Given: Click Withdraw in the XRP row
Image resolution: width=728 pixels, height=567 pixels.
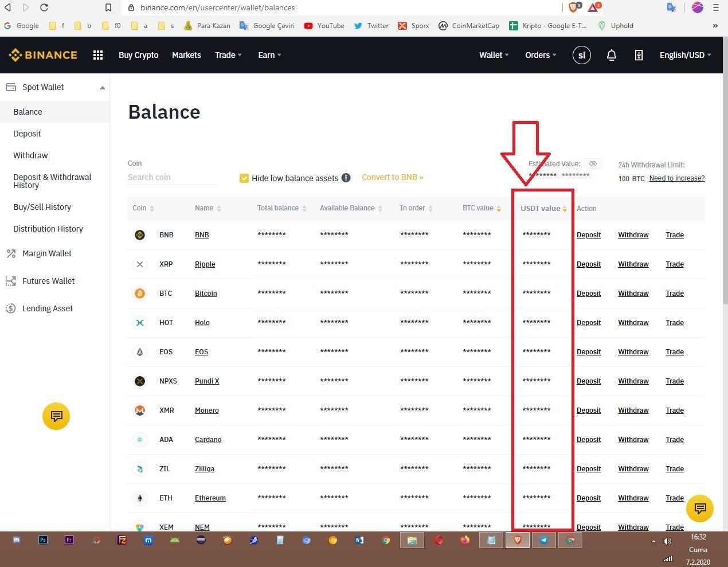Looking at the screenshot, I should coord(633,264).
